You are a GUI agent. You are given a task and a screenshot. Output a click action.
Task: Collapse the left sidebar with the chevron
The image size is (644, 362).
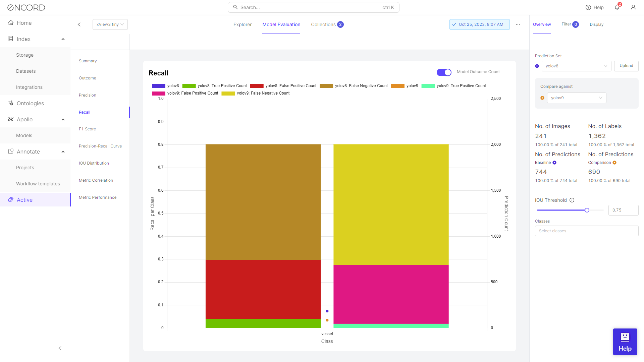60,348
